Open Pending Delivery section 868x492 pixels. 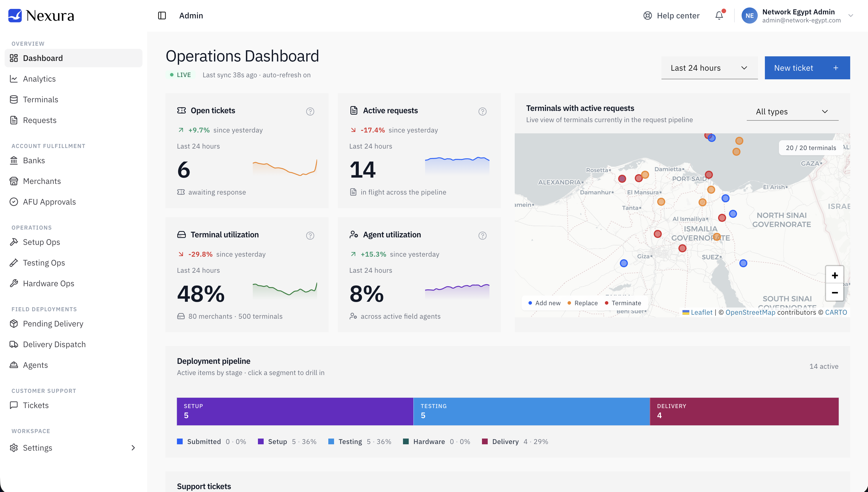tap(74, 324)
